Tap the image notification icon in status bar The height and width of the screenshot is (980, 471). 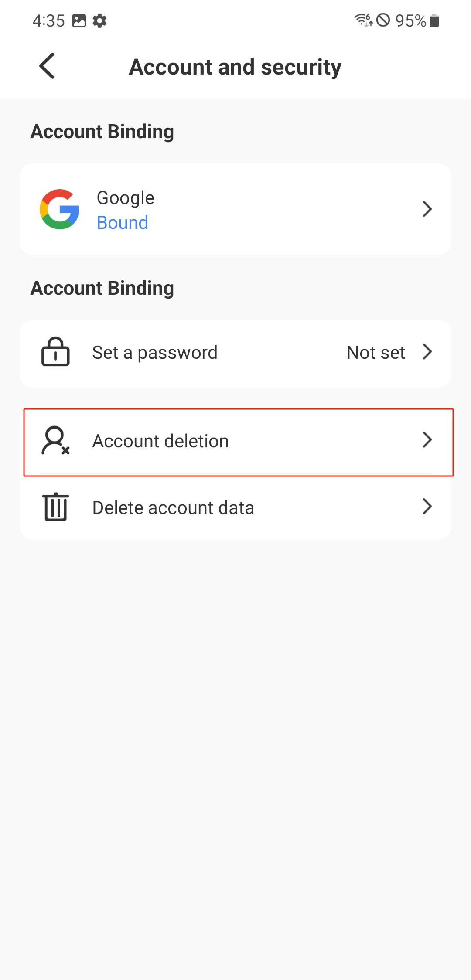tap(79, 20)
